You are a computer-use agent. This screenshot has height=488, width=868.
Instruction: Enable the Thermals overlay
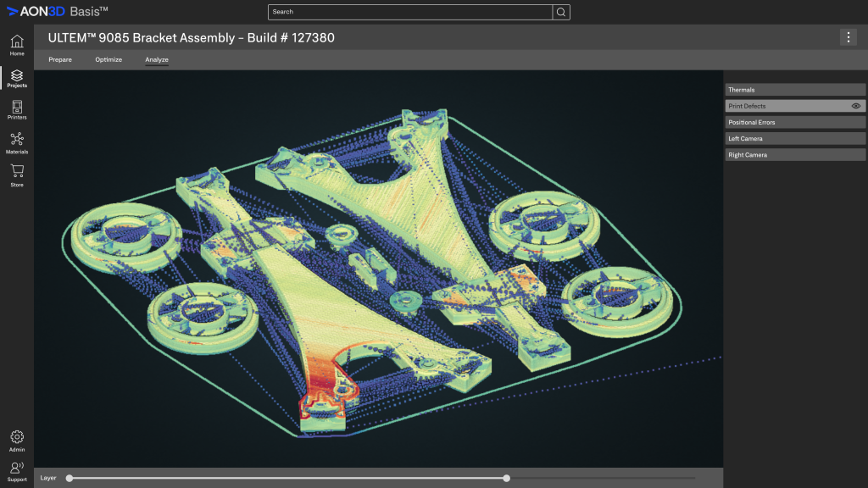794,89
